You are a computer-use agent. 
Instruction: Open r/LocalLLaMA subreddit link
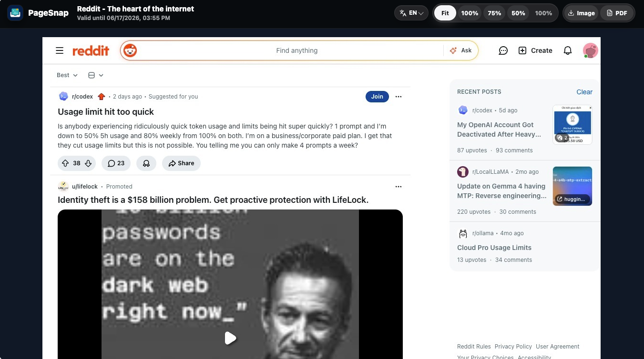pyautogui.click(x=491, y=172)
